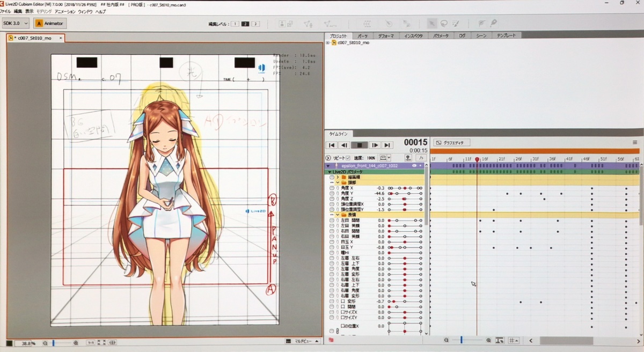Select the lasso selection tool
Viewport: 644px width, 352px height.
(x=444, y=23)
